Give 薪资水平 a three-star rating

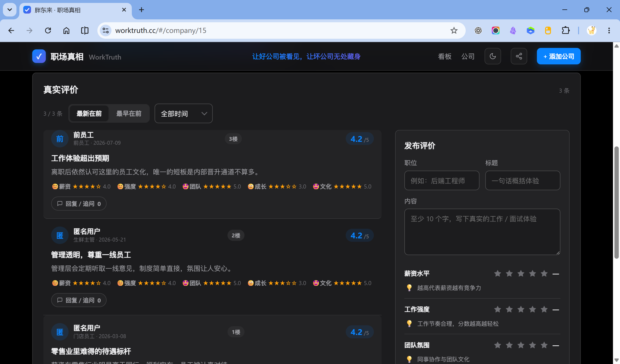[x=521, y=273]
